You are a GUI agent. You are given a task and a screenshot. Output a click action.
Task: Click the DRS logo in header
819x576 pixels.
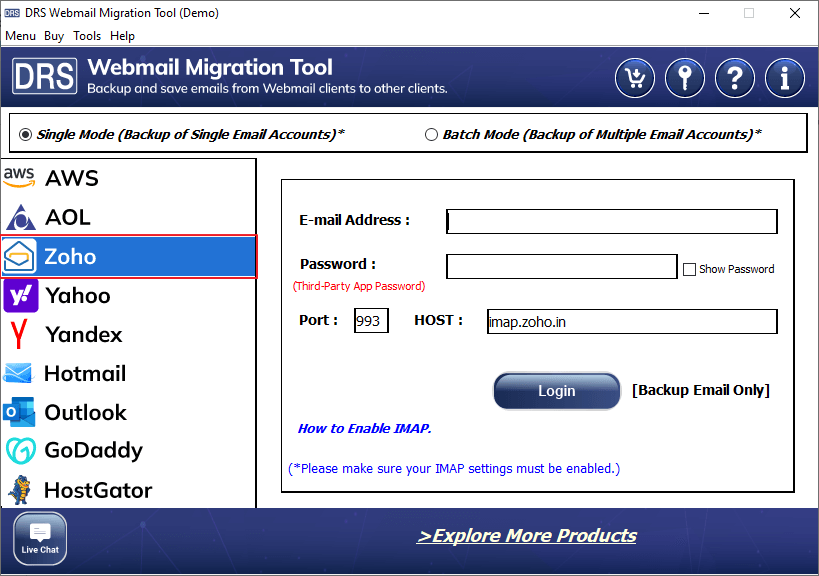[45, 76]
